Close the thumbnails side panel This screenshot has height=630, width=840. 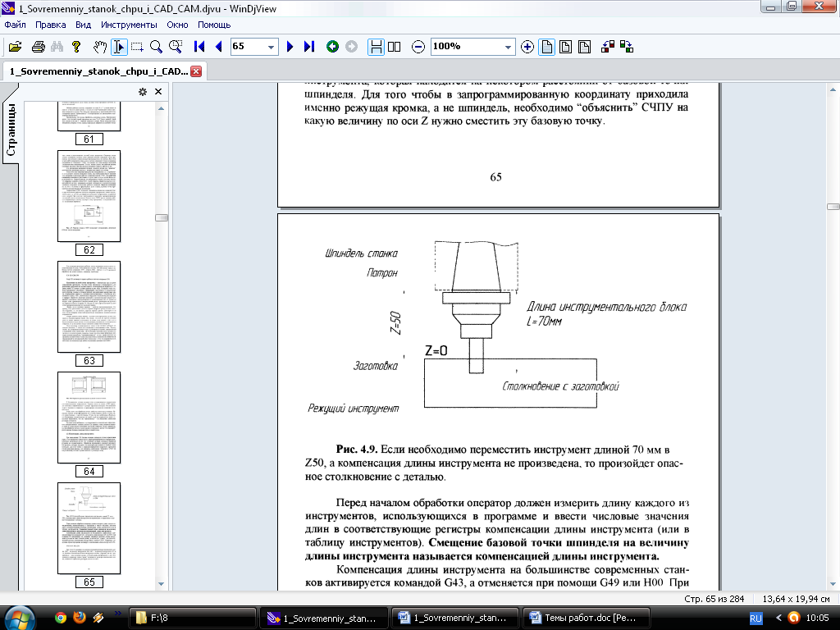click(158, 92)
